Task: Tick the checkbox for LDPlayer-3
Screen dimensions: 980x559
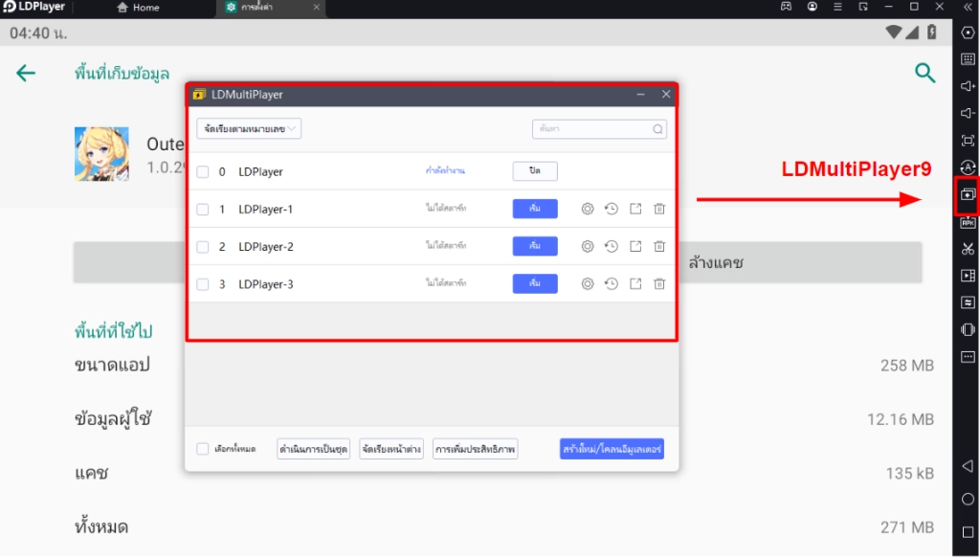Action: pyautogui.click(x=203, y=284)
